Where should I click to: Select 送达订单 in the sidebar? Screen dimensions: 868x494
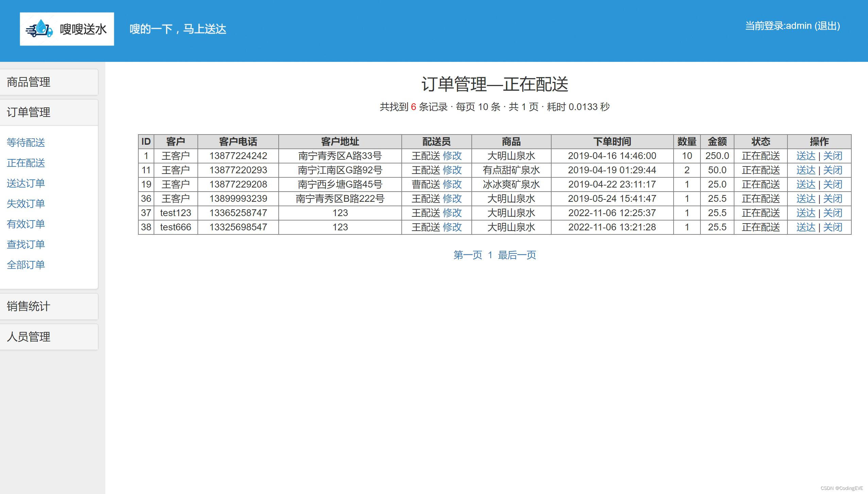pyautogui.click(x=26, y=183)
